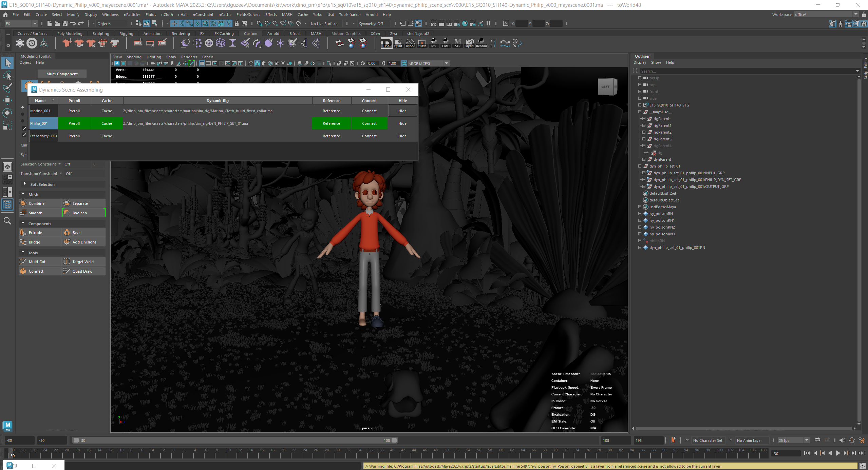
Task: Switch to the Rigging shelf tab
Action: [x=126, y=34]
